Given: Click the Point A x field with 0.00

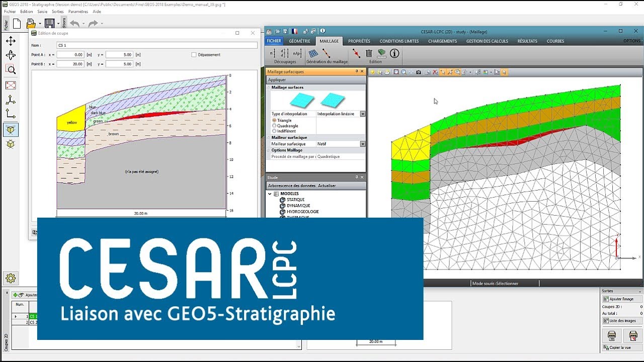Looking at the screenshot, I should click(x=70, y=55).
